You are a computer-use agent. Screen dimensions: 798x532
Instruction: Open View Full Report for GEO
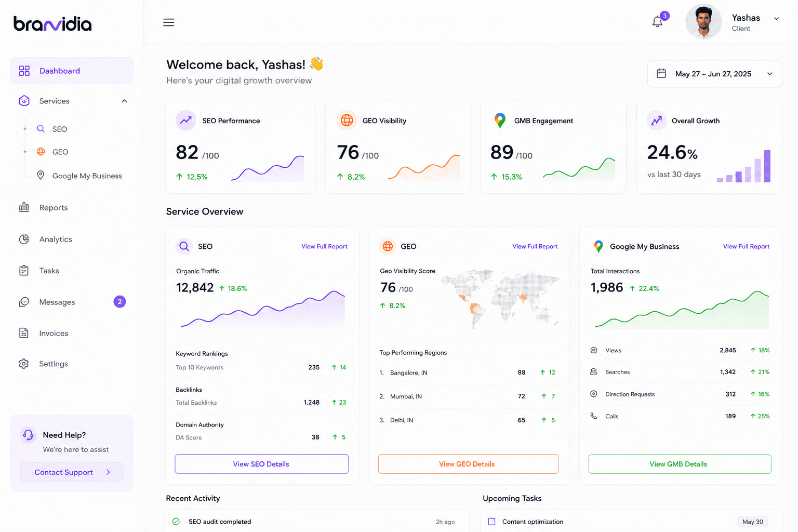[535, 246]
